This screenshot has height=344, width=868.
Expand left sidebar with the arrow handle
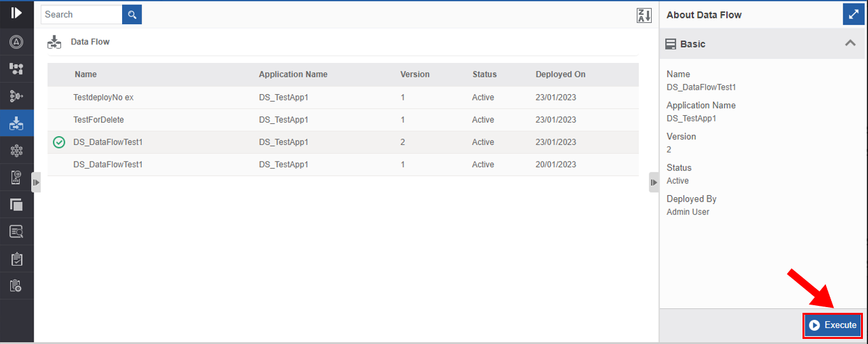point(36,182)
